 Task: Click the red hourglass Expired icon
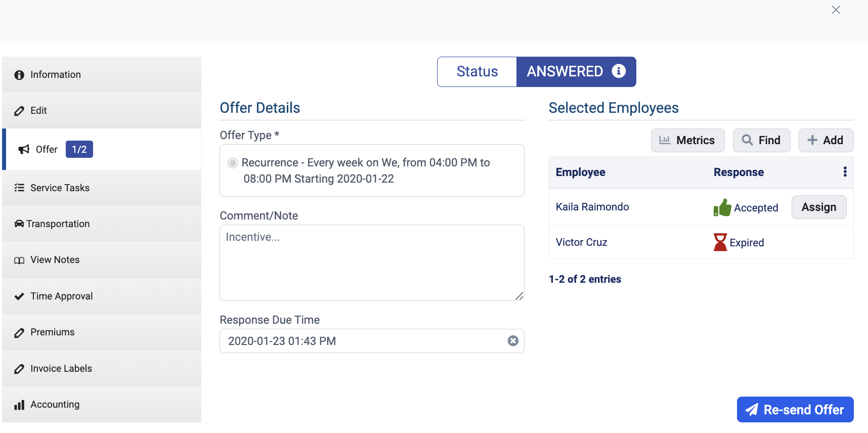[720, 242]
